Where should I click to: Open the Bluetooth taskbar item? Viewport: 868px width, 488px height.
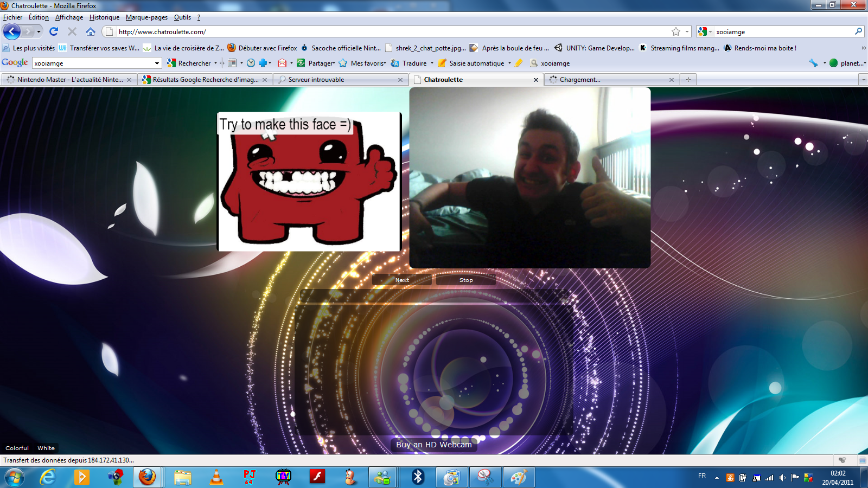click(x=418, y=477)
